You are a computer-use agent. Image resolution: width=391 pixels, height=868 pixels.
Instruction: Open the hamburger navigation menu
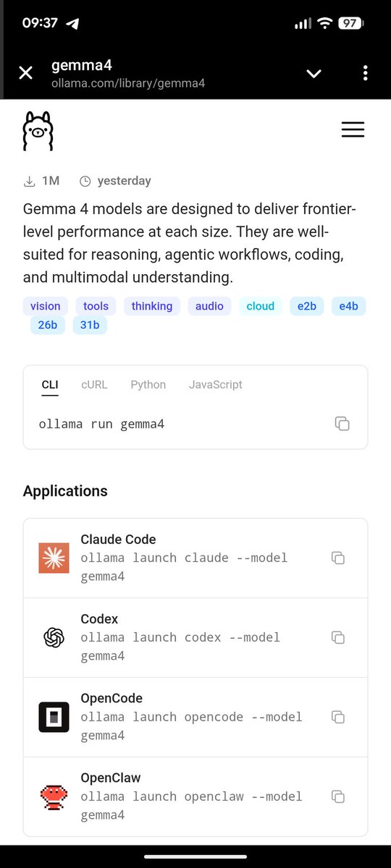[353, 130]
